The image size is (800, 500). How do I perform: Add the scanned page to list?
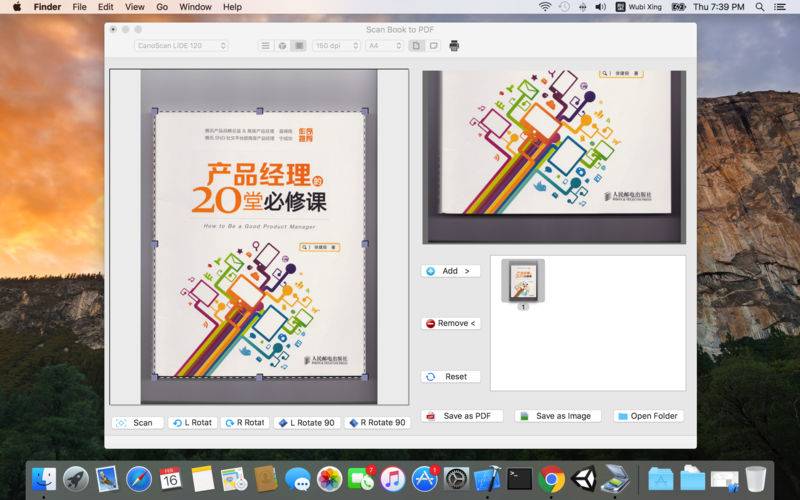click(x=451, y=271)
